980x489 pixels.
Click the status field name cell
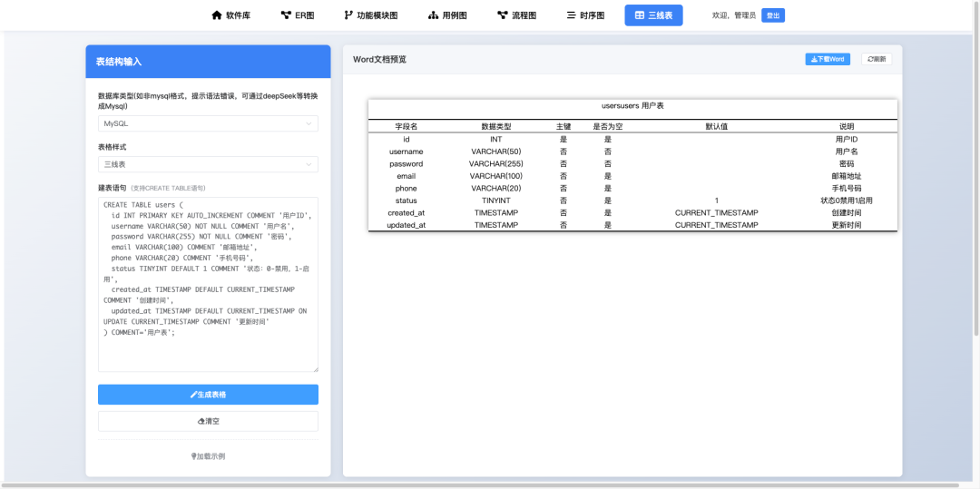[407, 200]
